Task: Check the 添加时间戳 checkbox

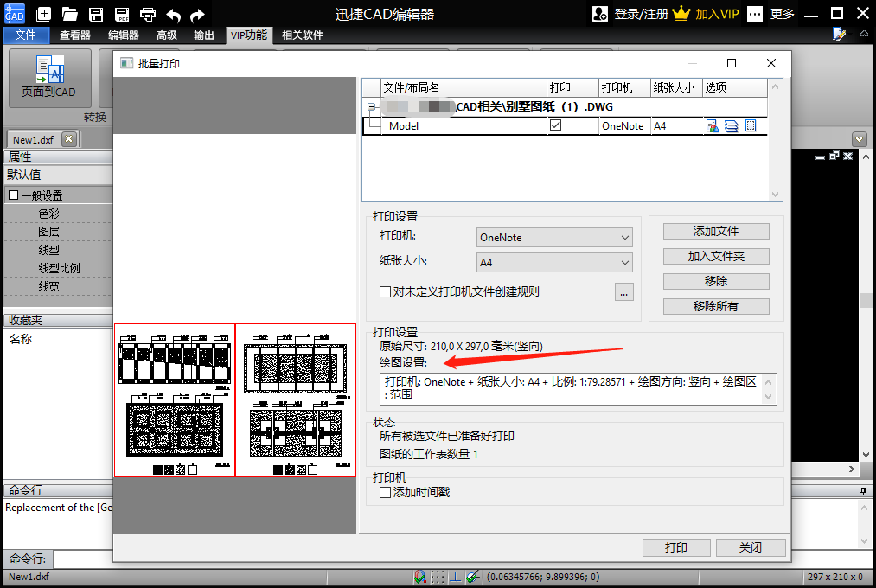Action: click(385, 493)
